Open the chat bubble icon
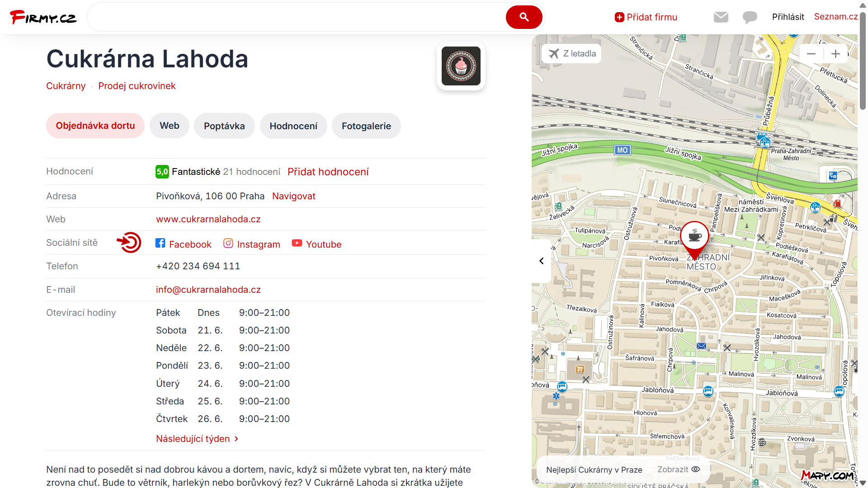Screen dimensions: 868x488 tap(750, 17)
